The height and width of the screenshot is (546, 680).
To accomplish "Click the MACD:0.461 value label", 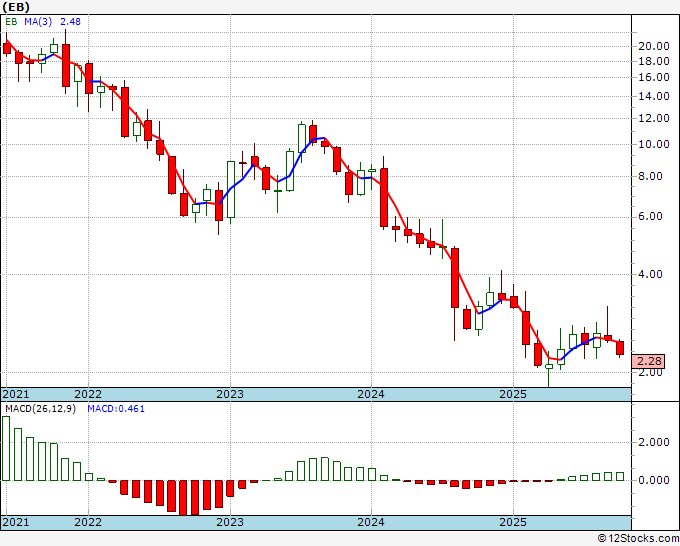I will 116,409.
